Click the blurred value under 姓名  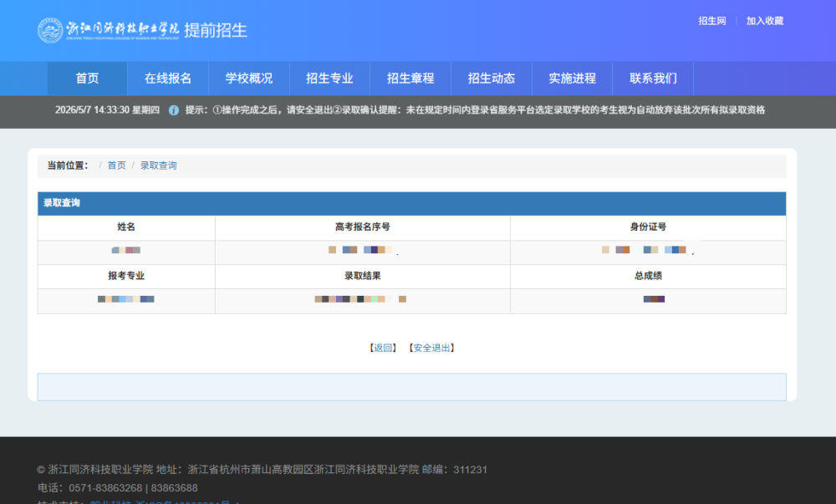pos(126,250)
